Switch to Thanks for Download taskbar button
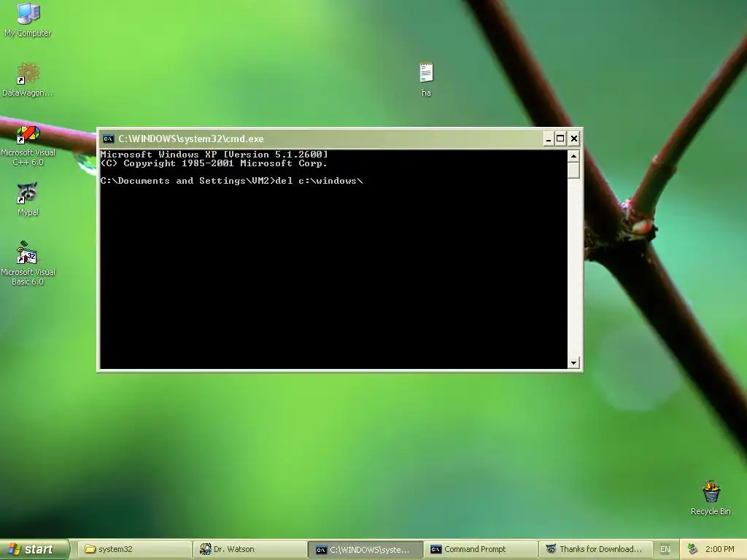The width and height of the screenshot is (747, 560). coord(596,549)
